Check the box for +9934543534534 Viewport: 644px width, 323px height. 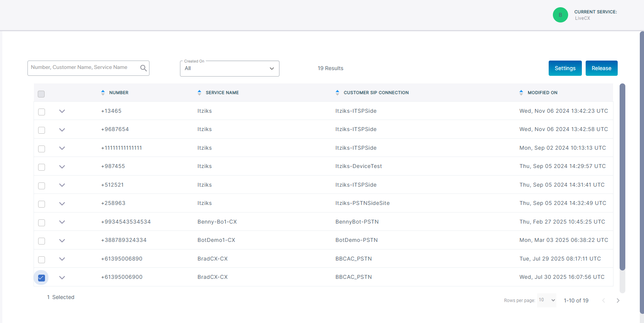(42, 222)
